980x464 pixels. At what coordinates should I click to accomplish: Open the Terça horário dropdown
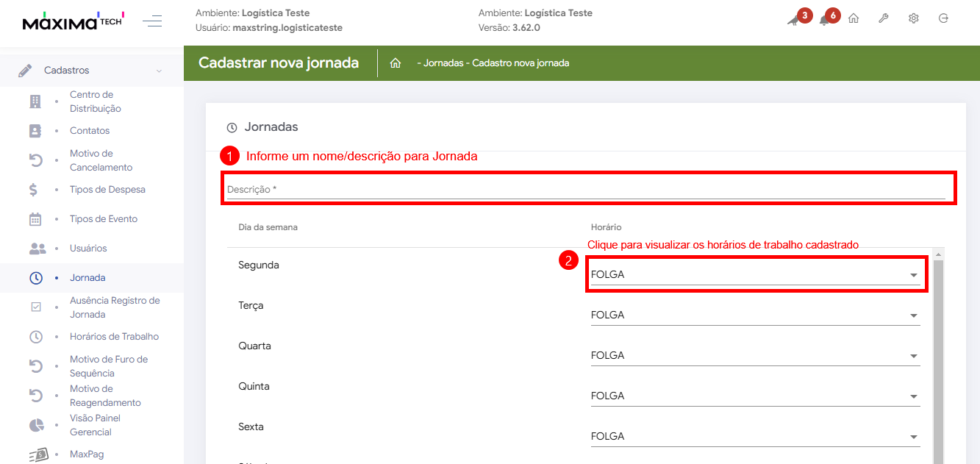coord(755,315)
